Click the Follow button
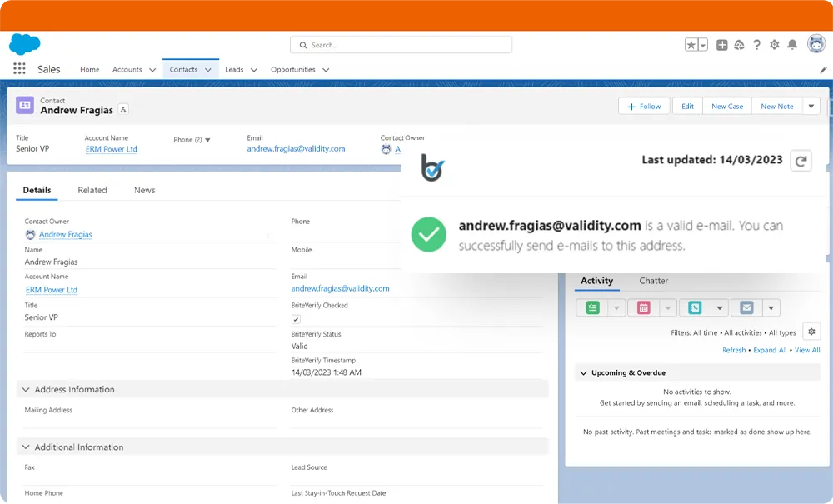Image resolution: width=833 pixels, height=504 pixels. pyautogui.click(x=644, y=107)
